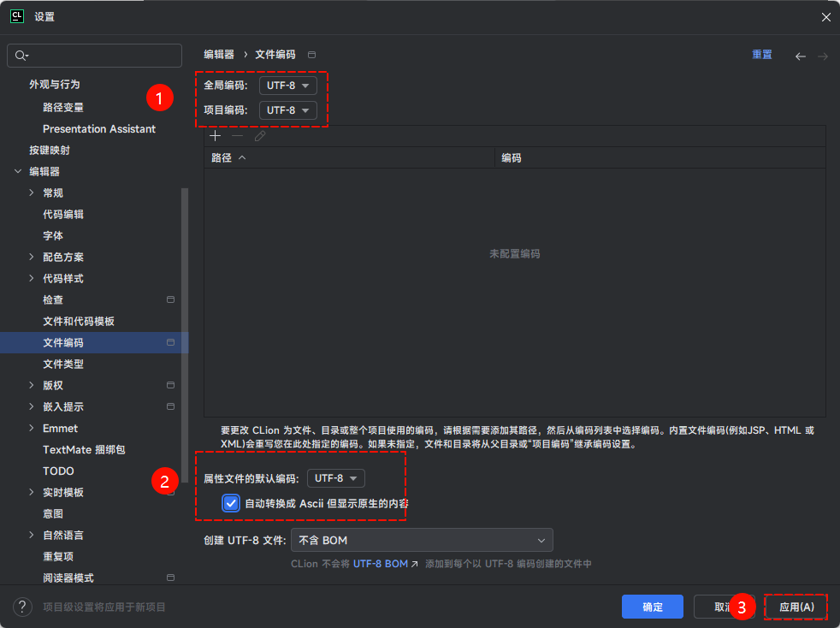Click the 重置 link
The width and height of the screenshot is (840, 628).
point(761,54)
